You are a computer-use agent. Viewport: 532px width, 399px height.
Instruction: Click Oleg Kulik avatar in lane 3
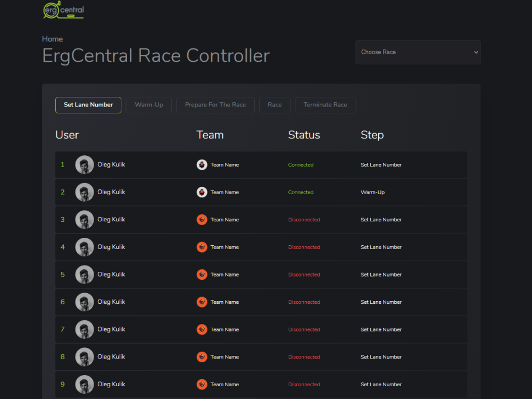[85, 220]
